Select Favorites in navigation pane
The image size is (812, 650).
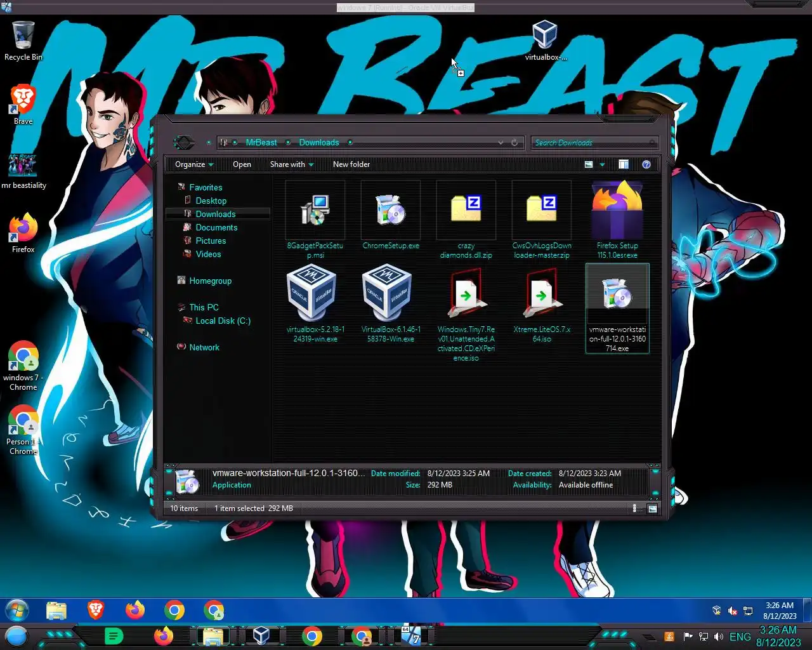tap(206, 187)
